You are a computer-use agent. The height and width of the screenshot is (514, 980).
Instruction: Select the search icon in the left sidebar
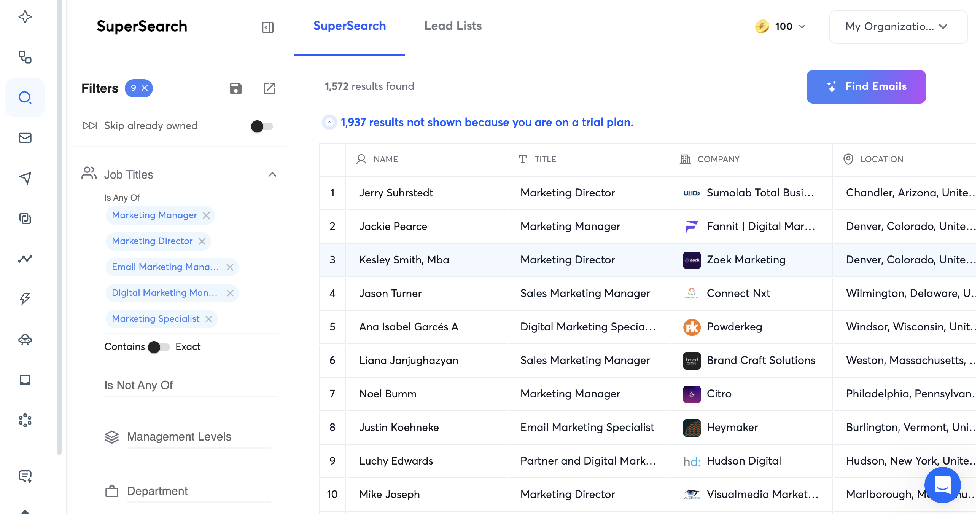[25, 97]
